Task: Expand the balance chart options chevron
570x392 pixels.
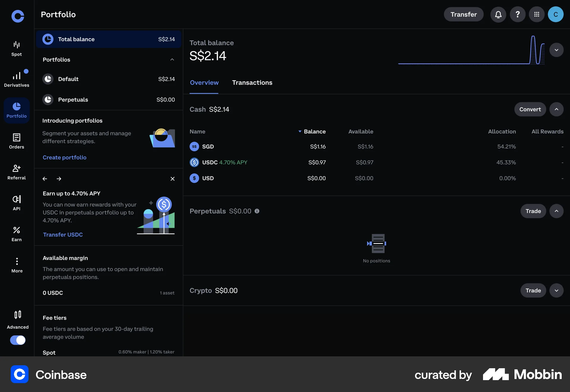Action: 557,50
